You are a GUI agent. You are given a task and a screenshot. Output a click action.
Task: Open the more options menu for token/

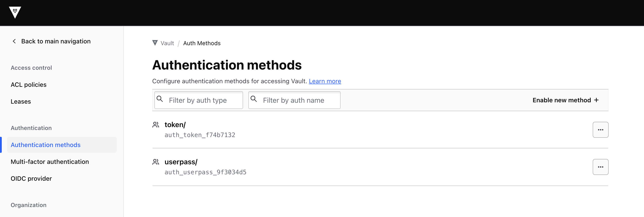[x=600, y=130]
